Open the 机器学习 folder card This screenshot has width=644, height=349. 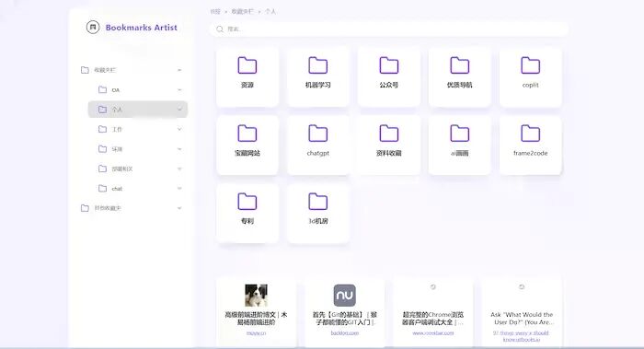pyautogui.click(x=318, y=76)
